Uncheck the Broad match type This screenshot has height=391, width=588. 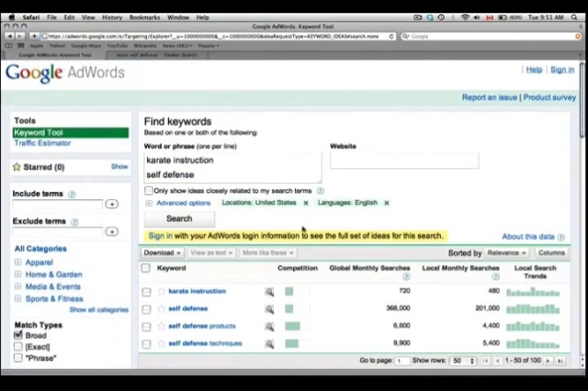[x=18, y=335]
